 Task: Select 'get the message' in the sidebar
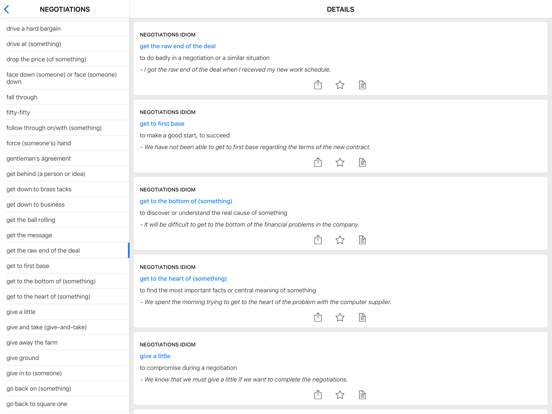coord(65,235)
